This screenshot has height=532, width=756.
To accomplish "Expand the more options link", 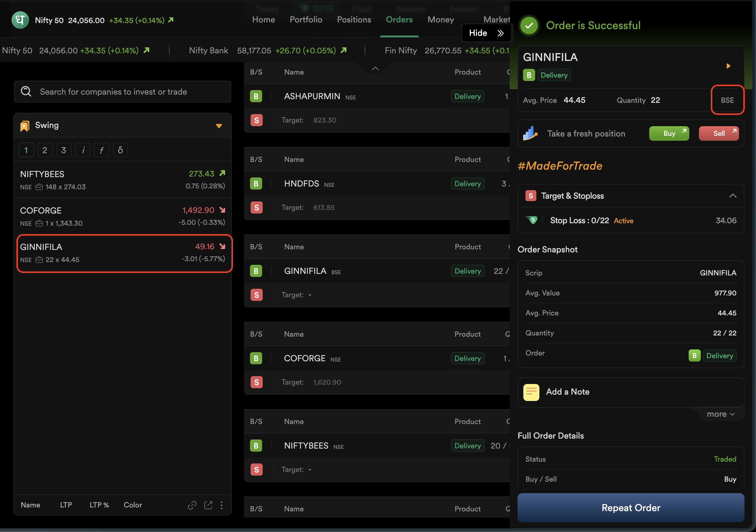I will click(x=721, y=414).
